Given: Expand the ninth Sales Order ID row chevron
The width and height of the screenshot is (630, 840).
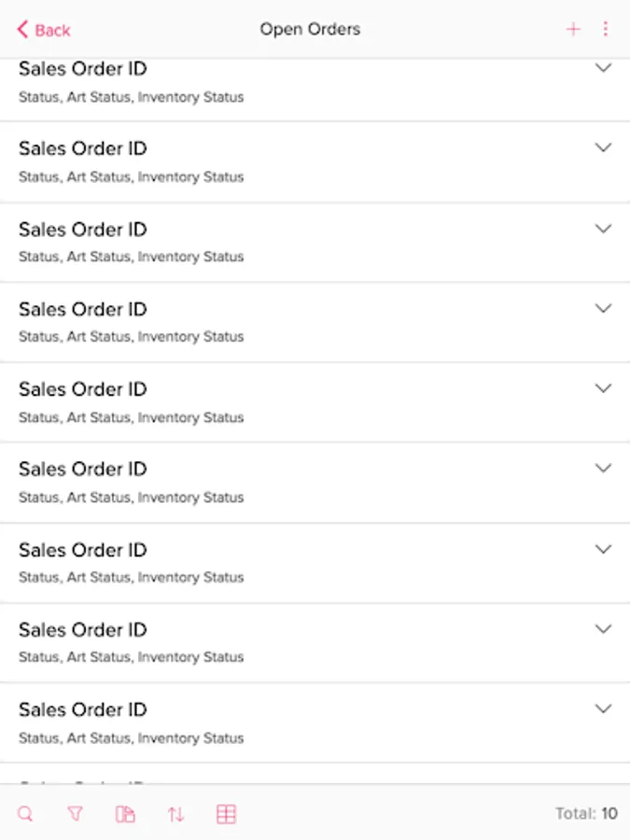Looking at the screenshot, I should tap(603, 709).
